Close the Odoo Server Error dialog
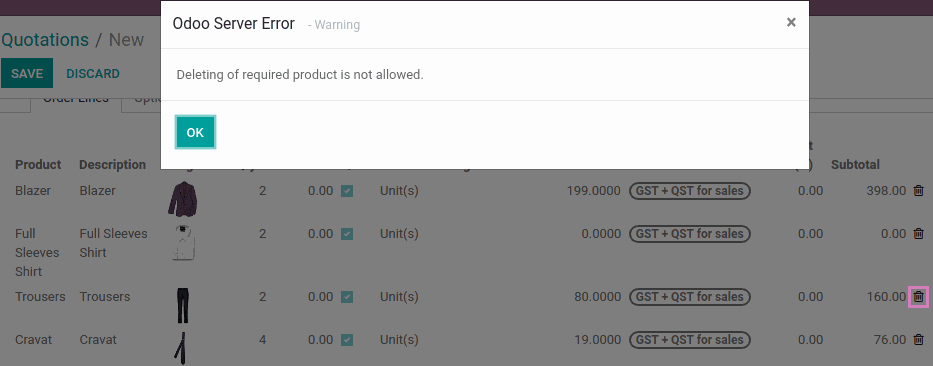This screenshot has width=933, height=366. point(791,23)
